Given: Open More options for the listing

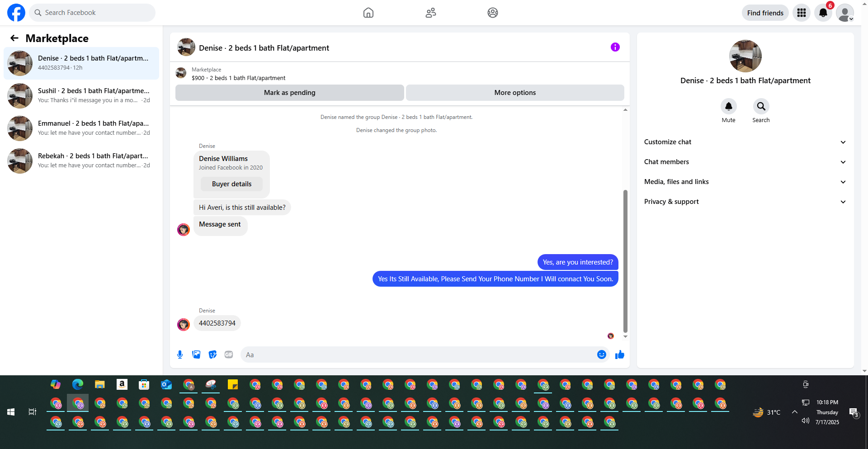Looking at the screenshot, I should pos(515,93).
